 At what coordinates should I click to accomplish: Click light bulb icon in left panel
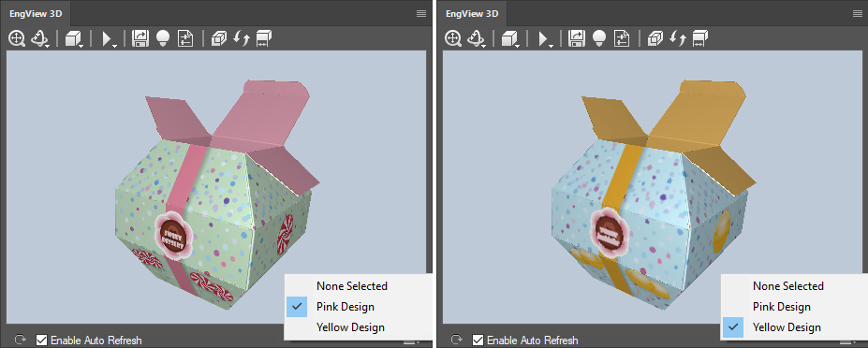(x=162, y=38)
